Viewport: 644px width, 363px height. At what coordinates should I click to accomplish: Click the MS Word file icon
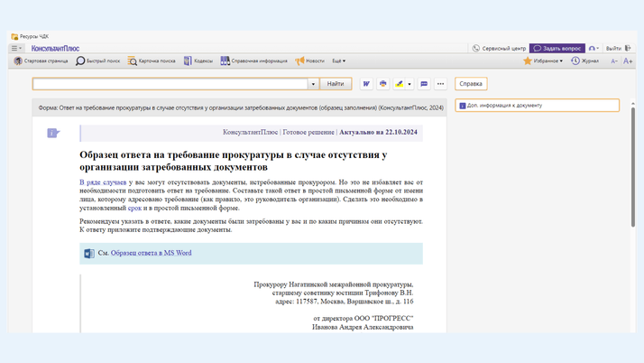pyautogui.click(x=89, y=254)
